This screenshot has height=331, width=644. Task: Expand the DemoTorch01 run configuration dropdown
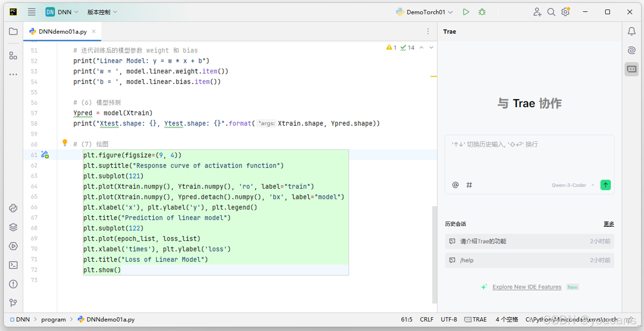pos(424,12)
